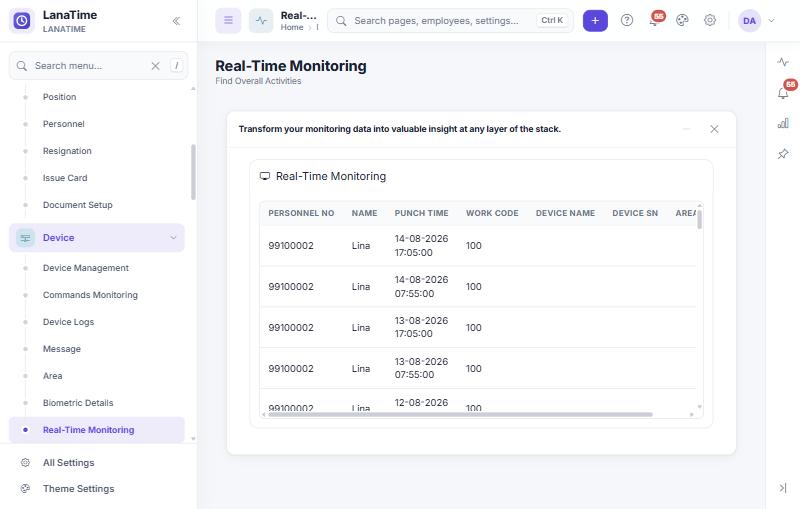Click the Home breadcrumb link
Viewport: 800px width, 509px height.
292,28
